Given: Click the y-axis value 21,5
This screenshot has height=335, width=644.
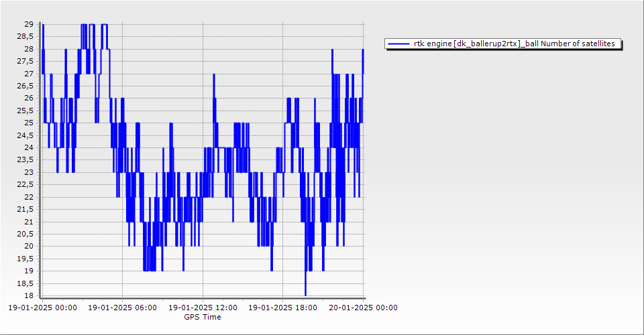Looking at the screenshot, I should pyautogui.click(x=25, y=209).
